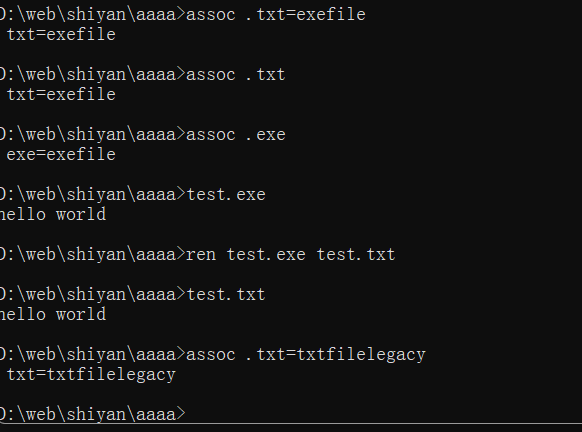Click the 'assoc .txt=txtfilelegacy' command
The image size is (582, 432).
[306, 355]
